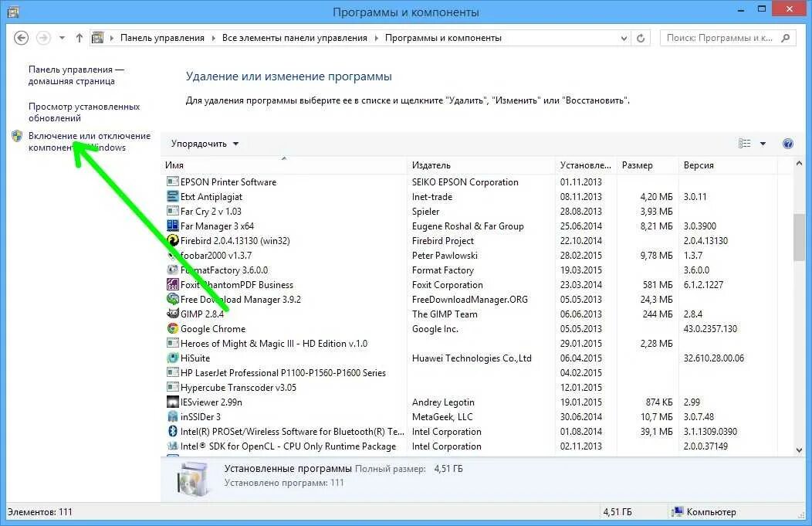Click the Refresh button in address bar
Viewport: 812px width, 526px height.
[x=641, y=38]
